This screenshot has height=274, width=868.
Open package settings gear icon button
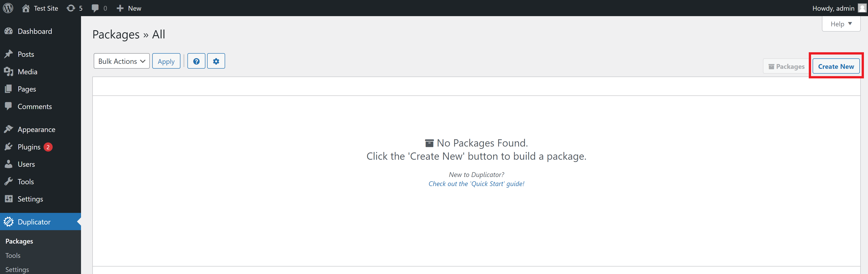pyautogui.click(x=216, y=61)
